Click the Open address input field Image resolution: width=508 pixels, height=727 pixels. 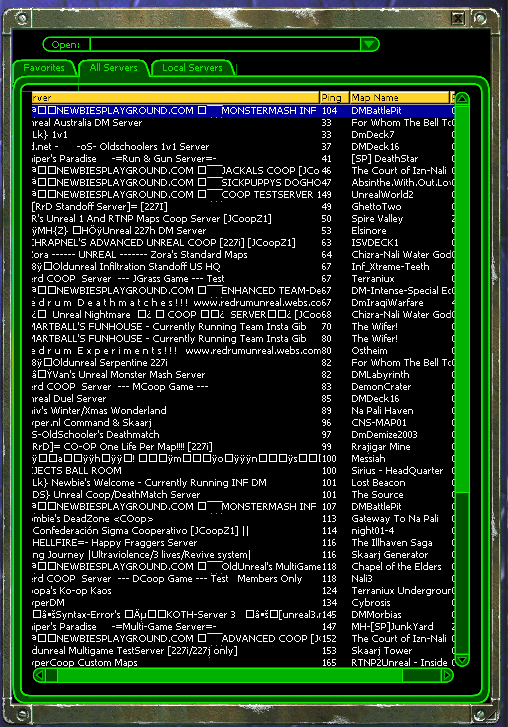point(225,45)
